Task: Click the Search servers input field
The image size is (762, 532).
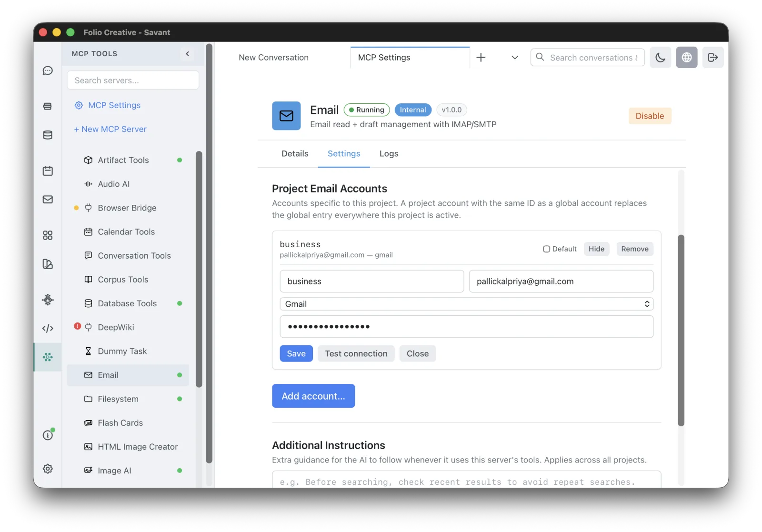Action: (133, 80)
